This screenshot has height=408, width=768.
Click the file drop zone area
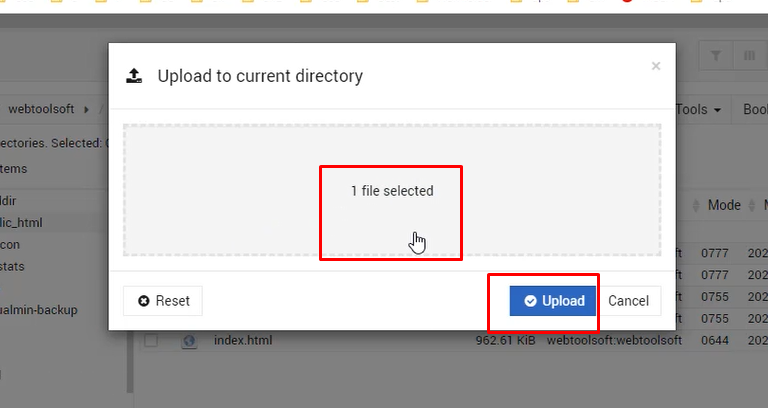coord(392,190)
